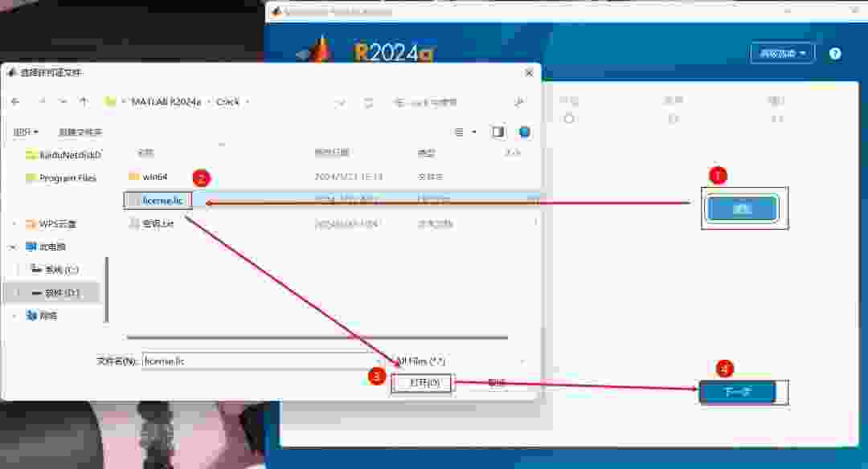
Task: Click the change view list icon
Action: 459,132
